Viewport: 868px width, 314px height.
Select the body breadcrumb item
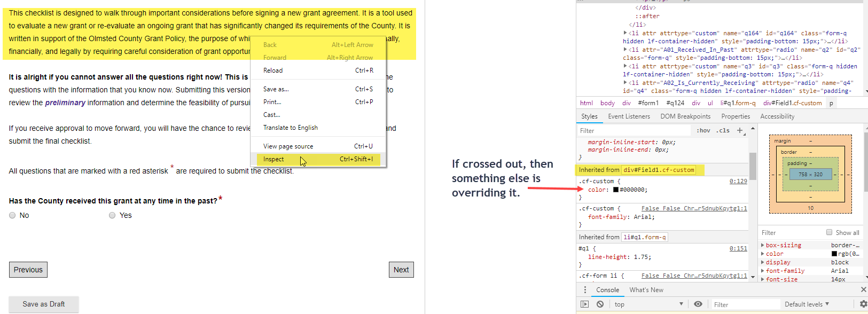point(607,103)
